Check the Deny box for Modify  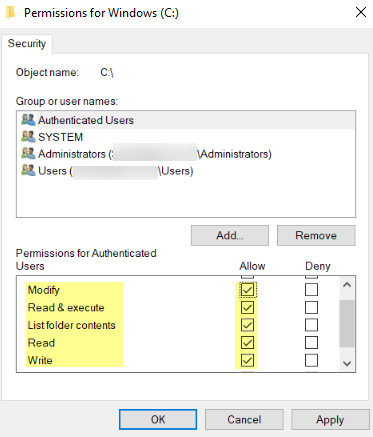(311, 290)
